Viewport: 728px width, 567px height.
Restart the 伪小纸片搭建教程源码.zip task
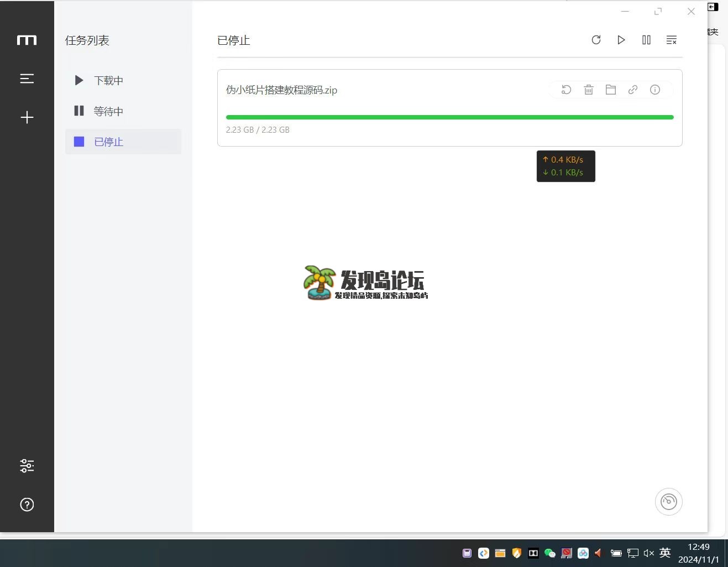click(x=566, y=90)
